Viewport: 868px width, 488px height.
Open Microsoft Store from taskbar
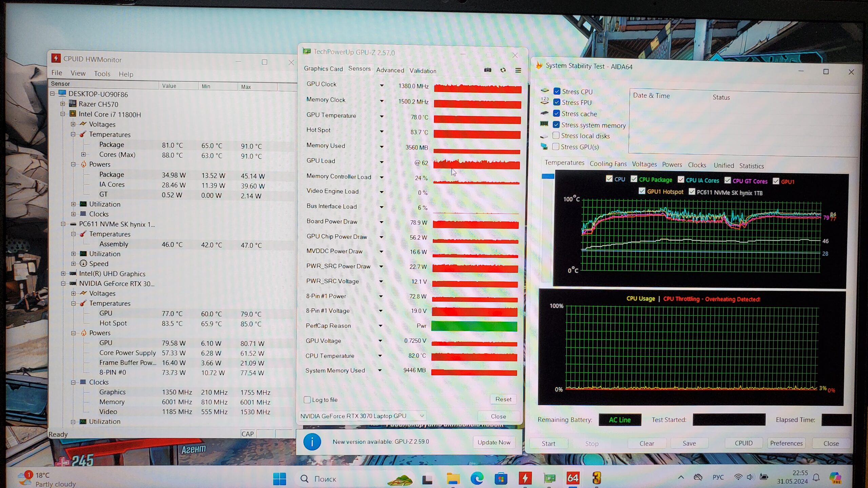tap(501, 479)
